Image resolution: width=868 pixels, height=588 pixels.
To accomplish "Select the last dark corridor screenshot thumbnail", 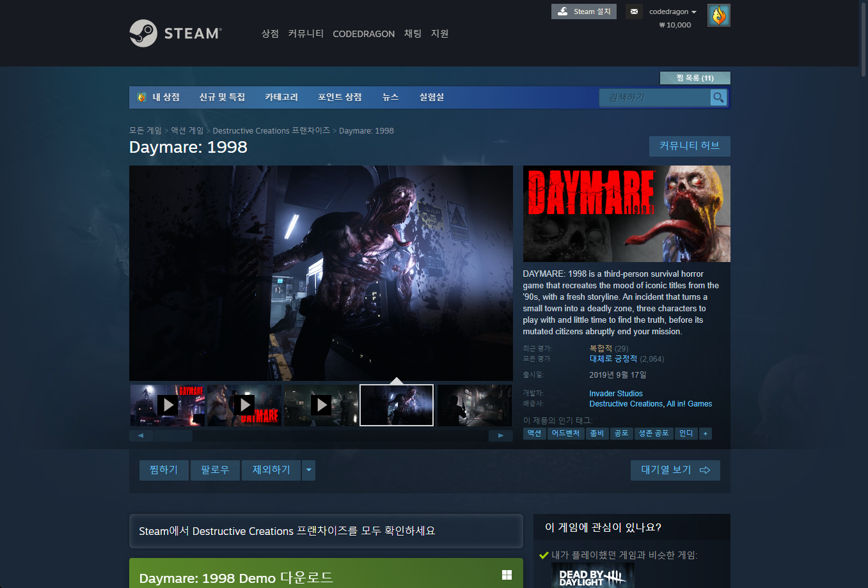I will pos(475,405).
